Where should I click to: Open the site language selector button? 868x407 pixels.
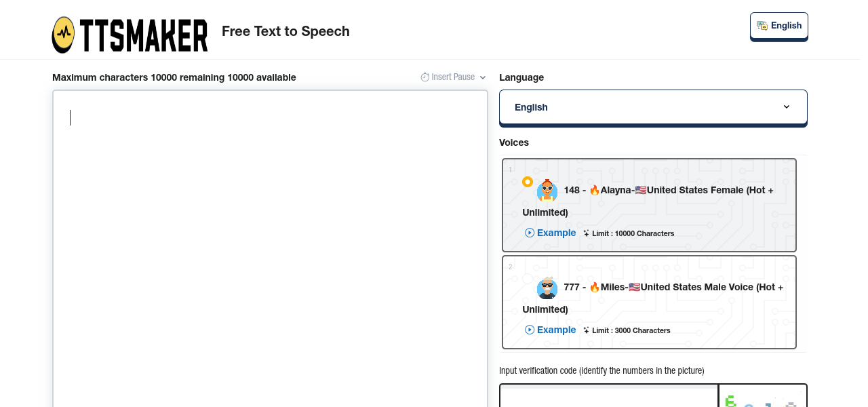point(778,26)
